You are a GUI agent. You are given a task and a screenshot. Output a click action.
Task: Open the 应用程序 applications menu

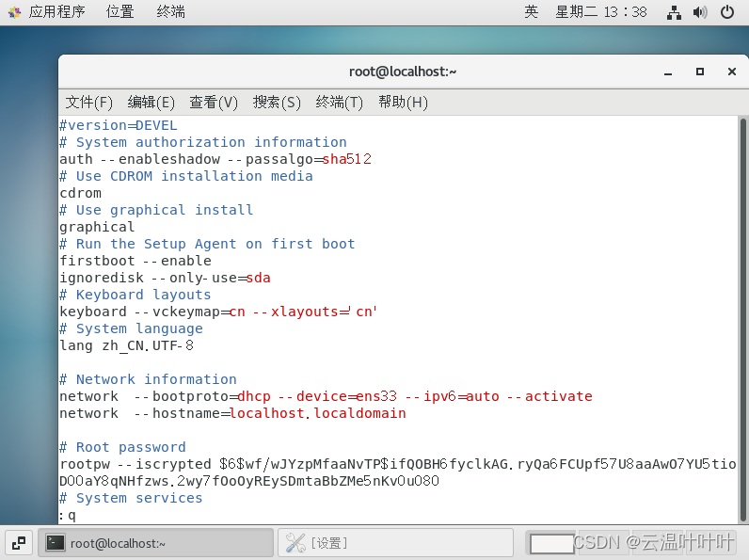click(x=56, y=11)
